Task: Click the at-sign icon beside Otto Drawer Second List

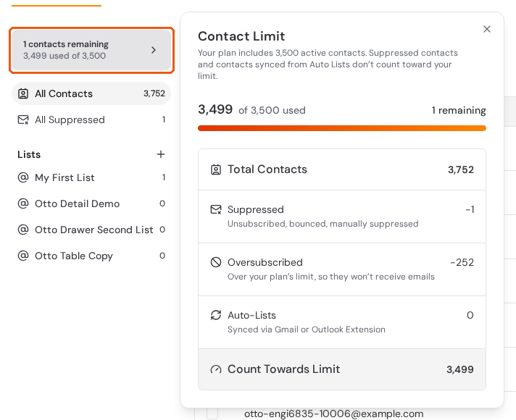Action: point(23,230)
